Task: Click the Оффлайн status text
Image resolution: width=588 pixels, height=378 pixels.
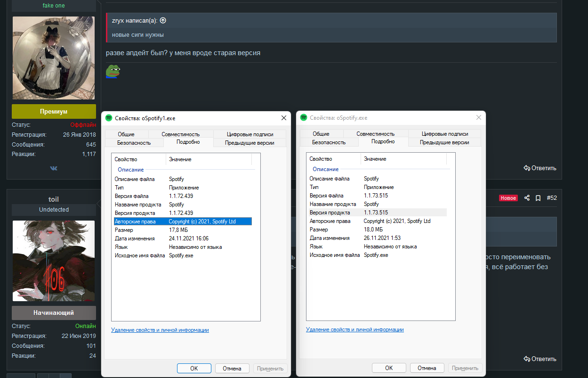Action: tap(83, 125)
